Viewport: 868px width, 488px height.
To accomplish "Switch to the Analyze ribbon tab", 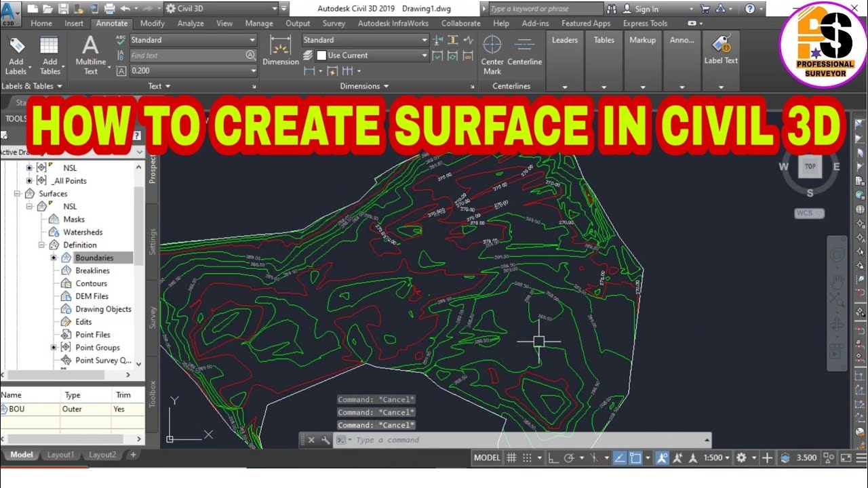I will [x=191, y=23].
